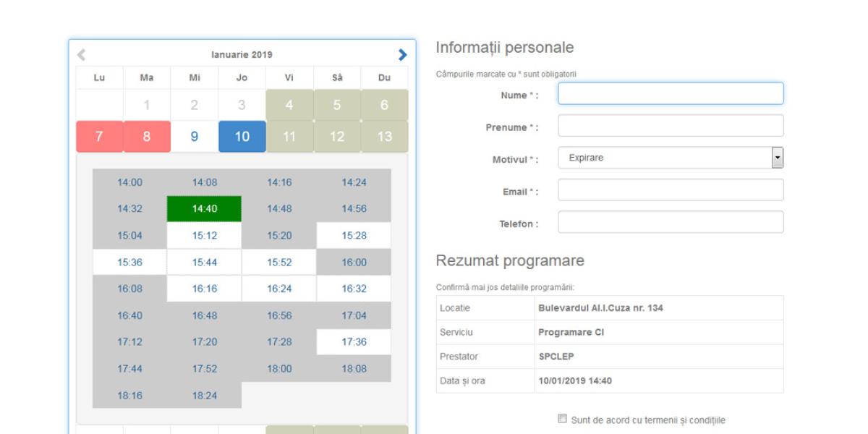Pick the 16:24 time slot
This screenshot has height=434, width=868.
click(279, 289)
